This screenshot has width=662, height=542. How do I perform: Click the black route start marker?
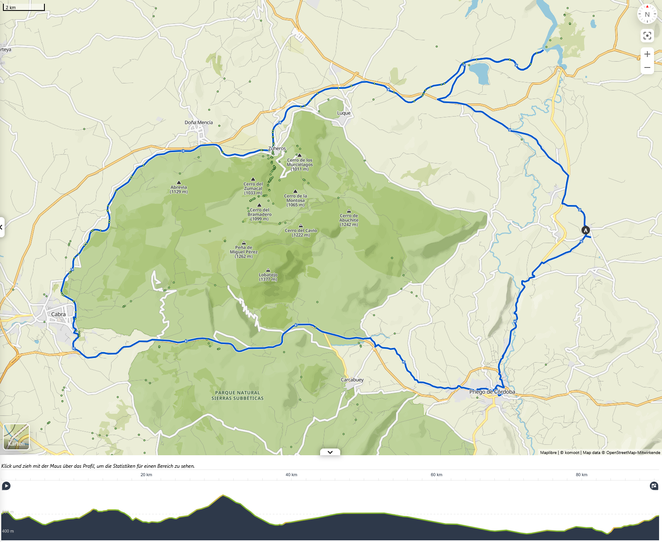click(585, 230)
